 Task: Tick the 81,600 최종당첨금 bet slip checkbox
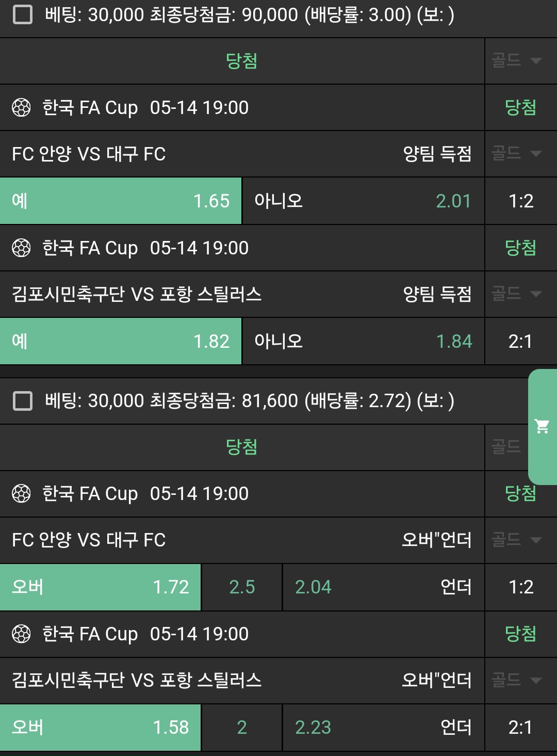(x=22, y=401)
